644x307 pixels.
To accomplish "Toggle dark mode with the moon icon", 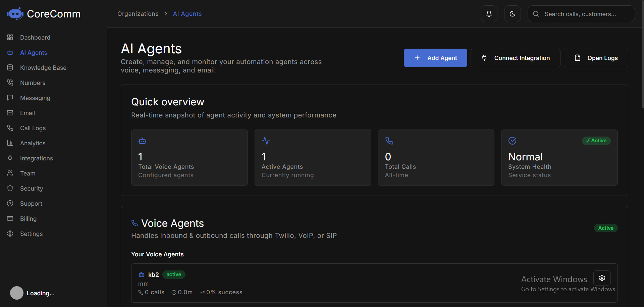I will (513, 14).
